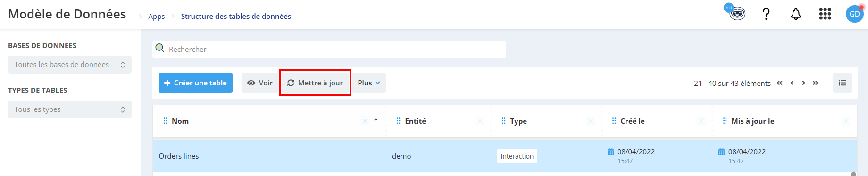
Task: Go to first page of results
Action: click(780, 83)
